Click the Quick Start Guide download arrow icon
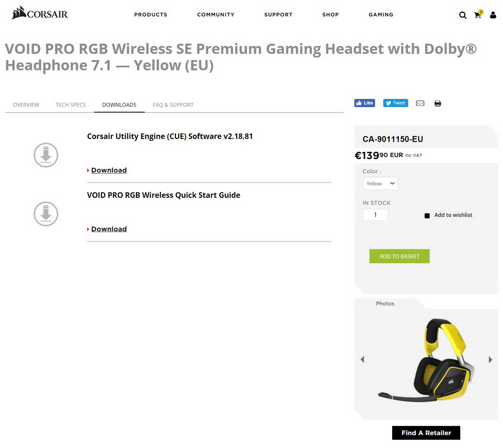This screenshot has height=448, width=503. coord(46,214)
